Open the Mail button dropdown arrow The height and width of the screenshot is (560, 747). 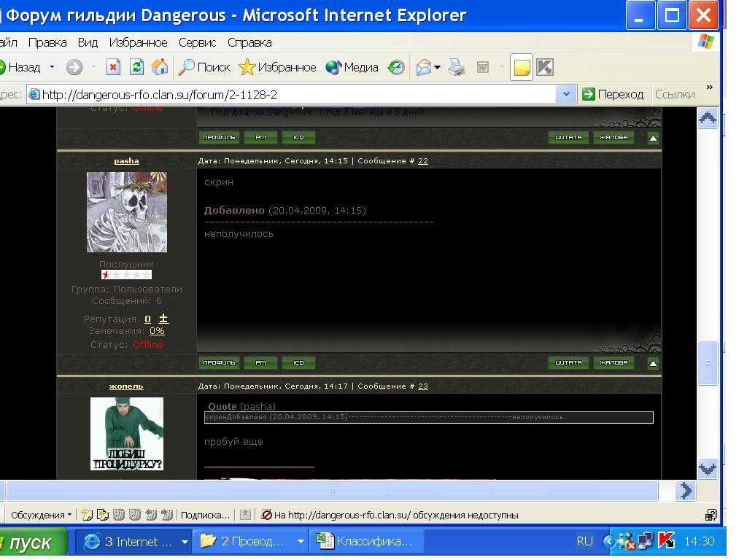tap(438, 68)
